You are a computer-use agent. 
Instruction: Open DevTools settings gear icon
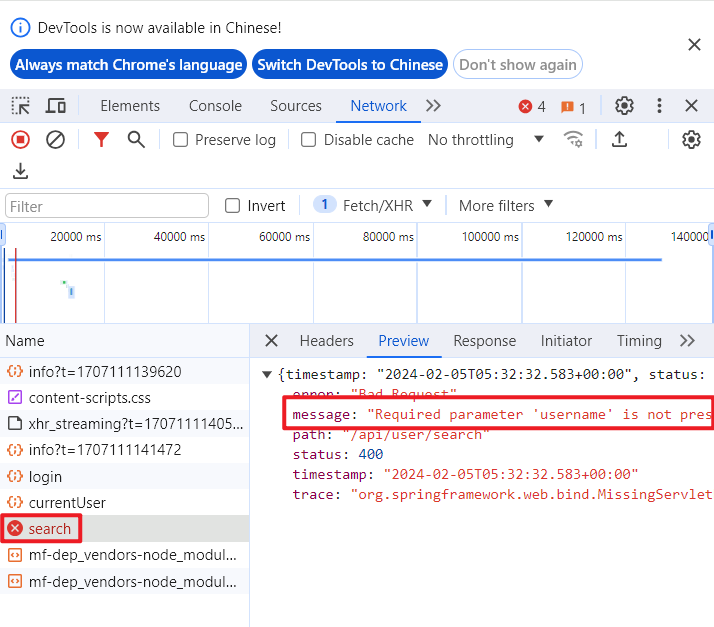coord(624,106)
